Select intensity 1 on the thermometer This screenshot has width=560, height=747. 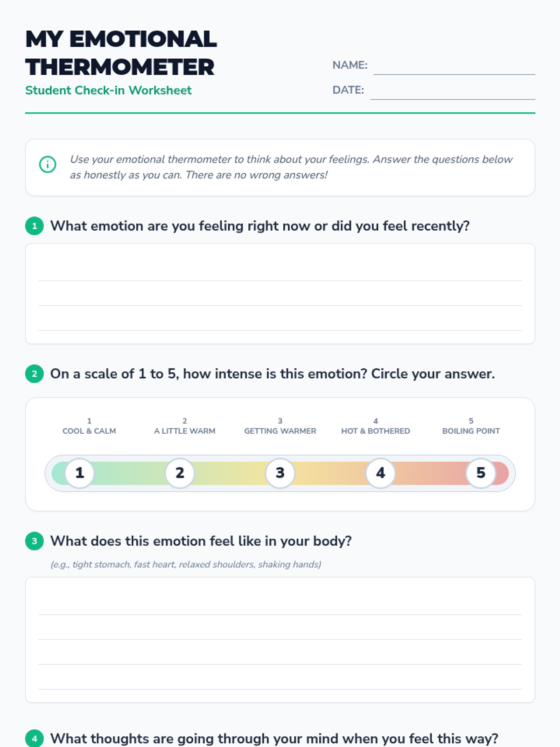79,473
